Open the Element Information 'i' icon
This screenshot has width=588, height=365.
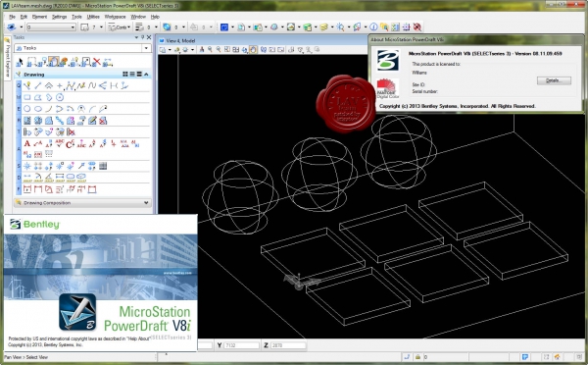(373, 26)
